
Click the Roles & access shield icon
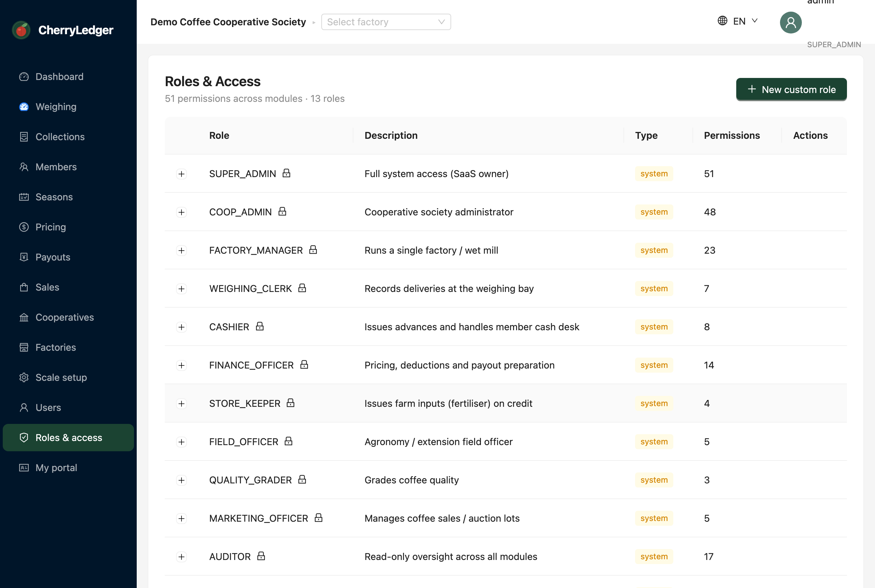click(x=24, y=438)
